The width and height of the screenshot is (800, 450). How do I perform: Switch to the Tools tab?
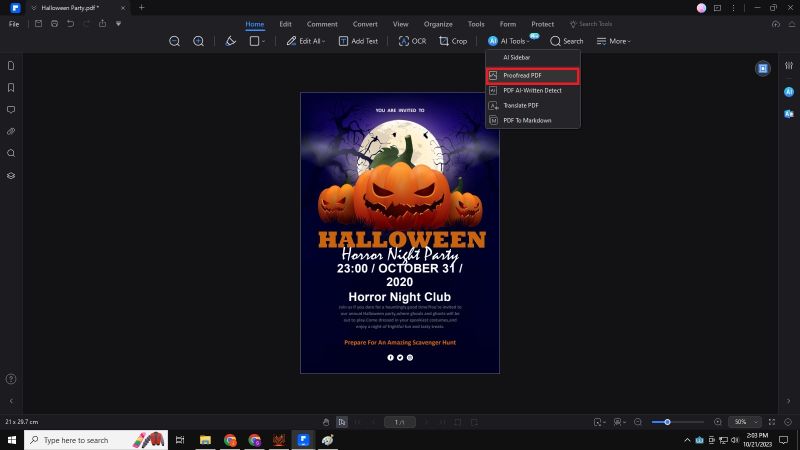point(476,24)
